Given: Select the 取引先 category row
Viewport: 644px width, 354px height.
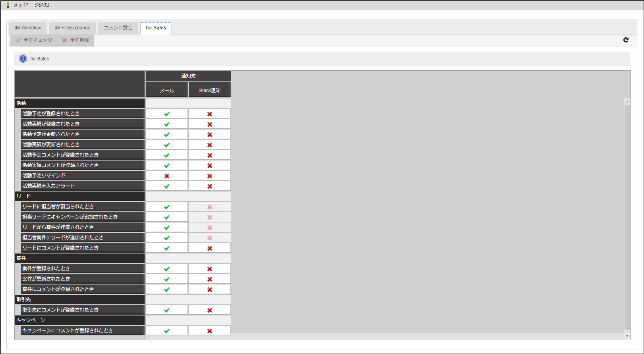Looking at the screenshot, I should pyautogui.click(x=80, y=300).
